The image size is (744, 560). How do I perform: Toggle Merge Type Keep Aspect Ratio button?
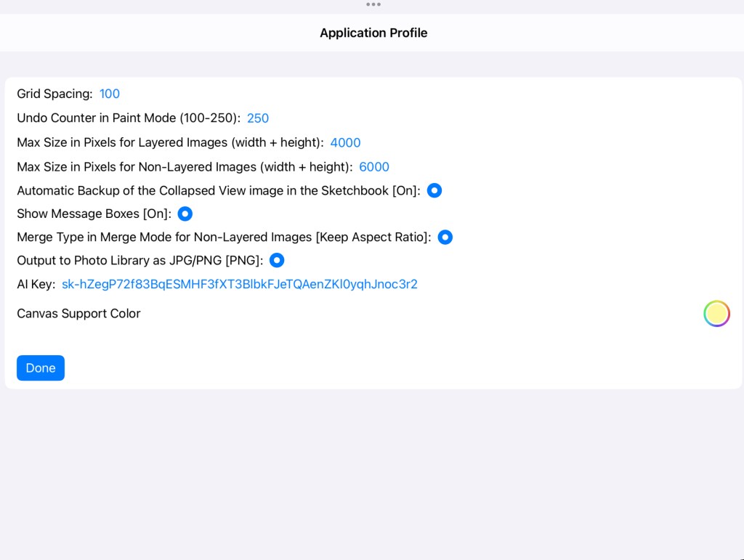(x=445, y=238)
